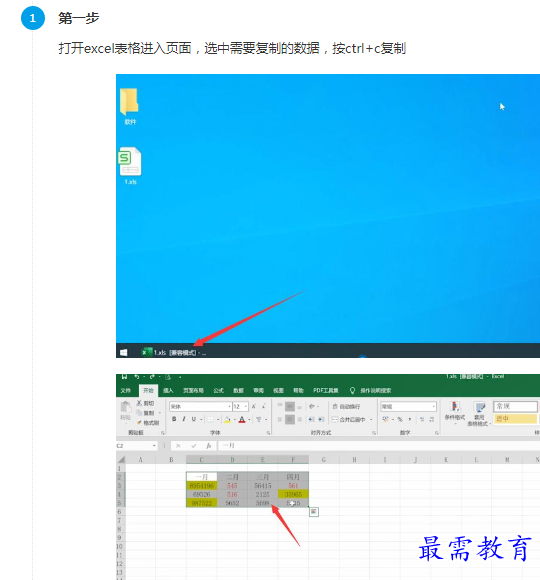
Task: Expand the Fill Color dropdown arrow
Action: (234, 419)
